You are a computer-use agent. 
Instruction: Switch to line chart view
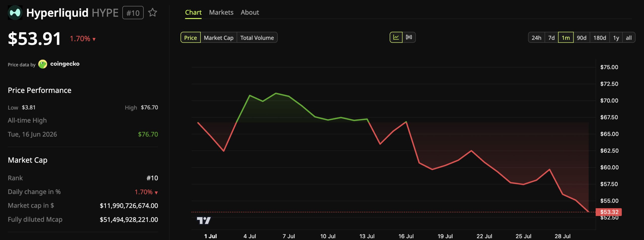[396, 37]
